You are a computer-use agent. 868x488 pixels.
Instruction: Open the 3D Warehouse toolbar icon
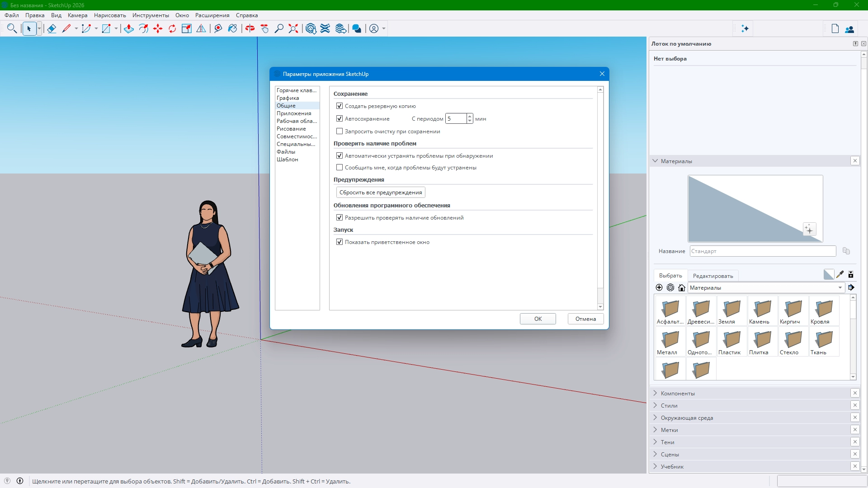pos(311,29)
